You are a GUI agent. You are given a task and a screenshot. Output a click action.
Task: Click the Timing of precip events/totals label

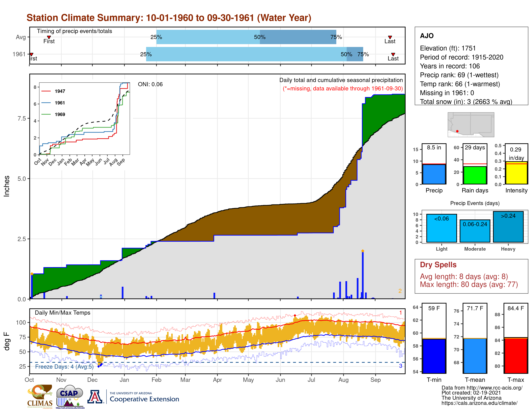pyautogui.click(x=74, y=31)
